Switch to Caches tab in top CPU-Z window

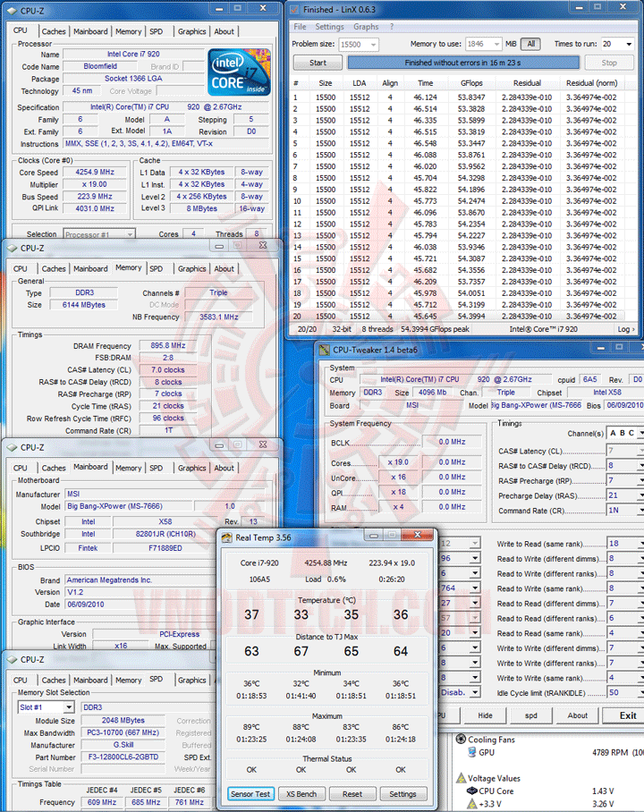[54, 31]
